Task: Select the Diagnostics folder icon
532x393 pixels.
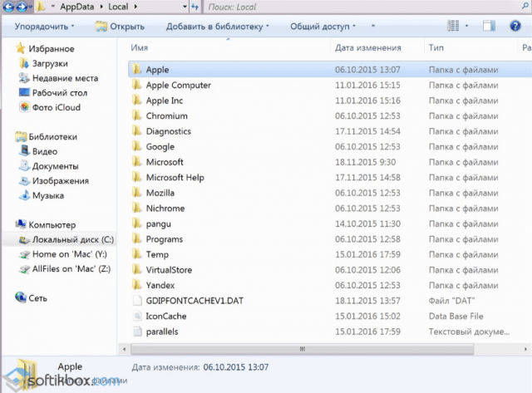Action: click(136, 131)
